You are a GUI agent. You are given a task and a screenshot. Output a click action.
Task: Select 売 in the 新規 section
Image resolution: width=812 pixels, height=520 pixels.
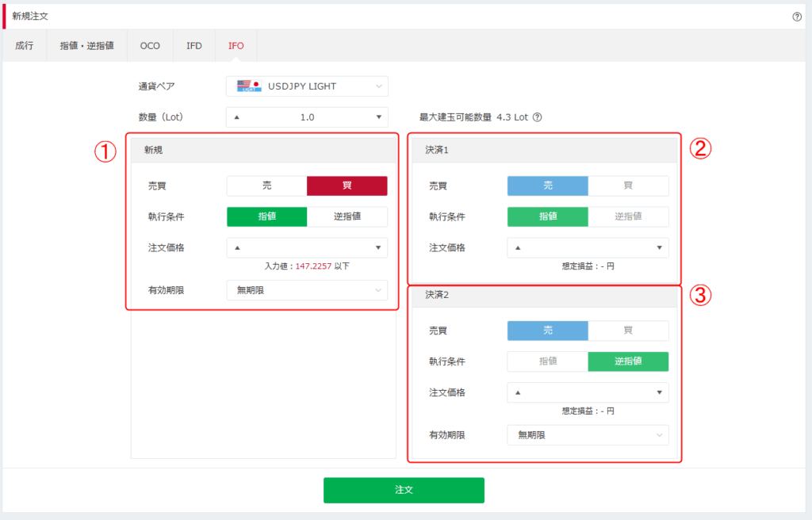point(266,185)
